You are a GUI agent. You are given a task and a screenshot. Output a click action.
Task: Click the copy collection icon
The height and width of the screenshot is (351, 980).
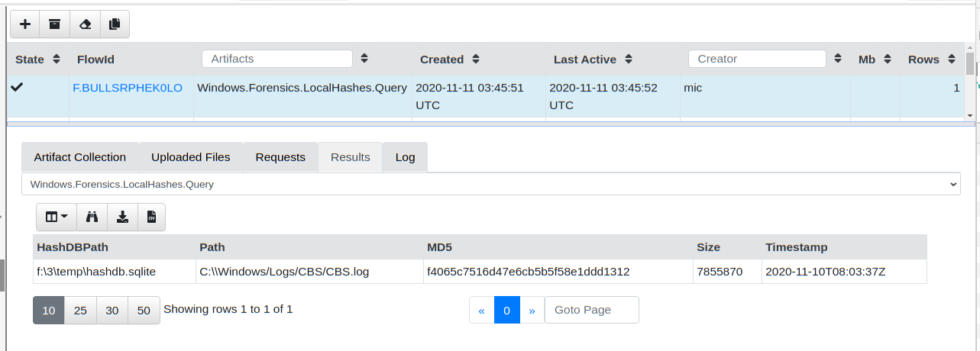(115, 24)
